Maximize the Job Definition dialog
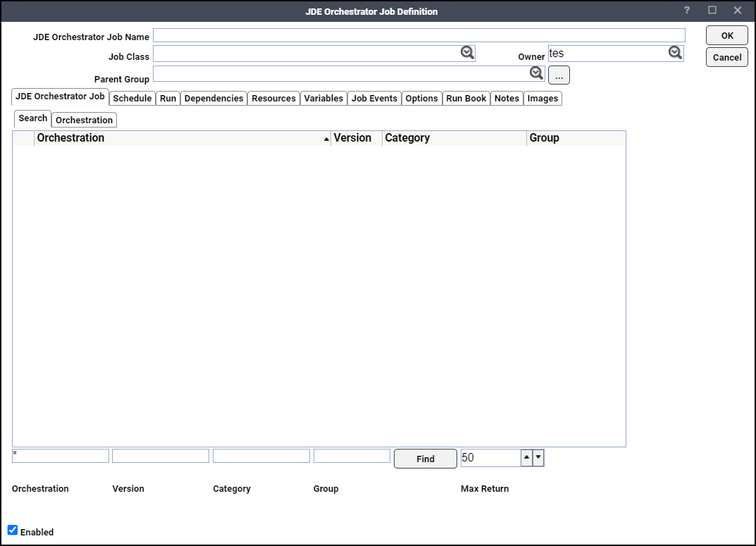This screenshot has width=756, height=546. coord(712,10)
